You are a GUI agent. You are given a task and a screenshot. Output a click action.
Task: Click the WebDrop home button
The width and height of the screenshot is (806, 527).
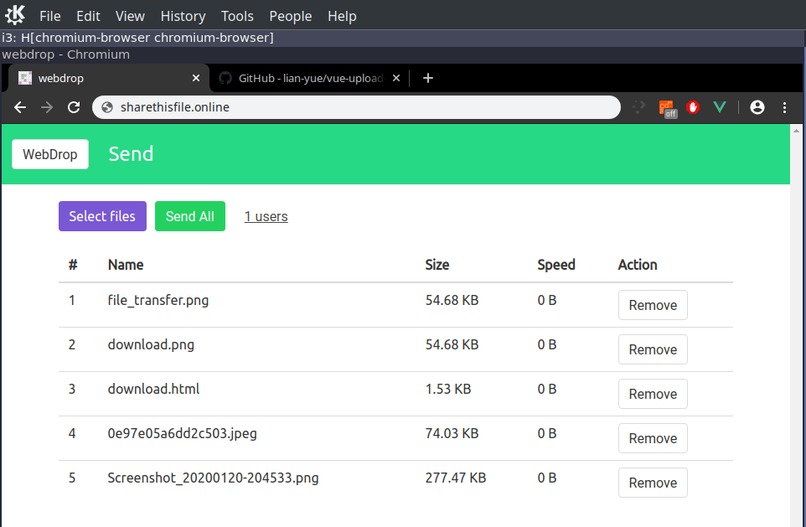(x=50, y=154)
